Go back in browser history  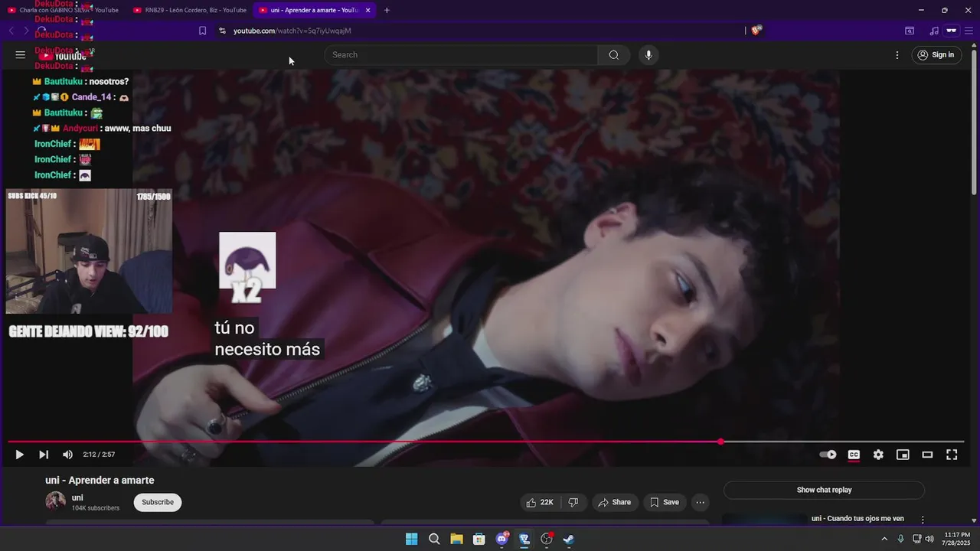click(11, 31)
